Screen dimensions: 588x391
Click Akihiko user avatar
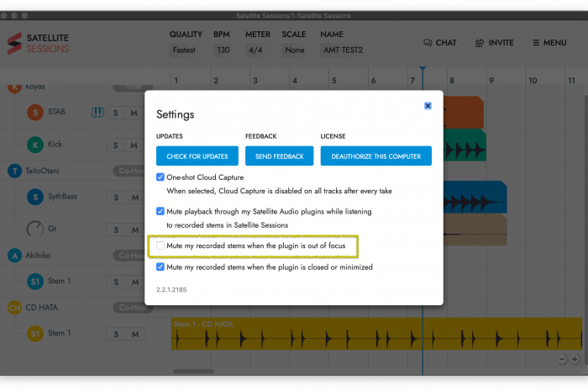coord(14,256)
